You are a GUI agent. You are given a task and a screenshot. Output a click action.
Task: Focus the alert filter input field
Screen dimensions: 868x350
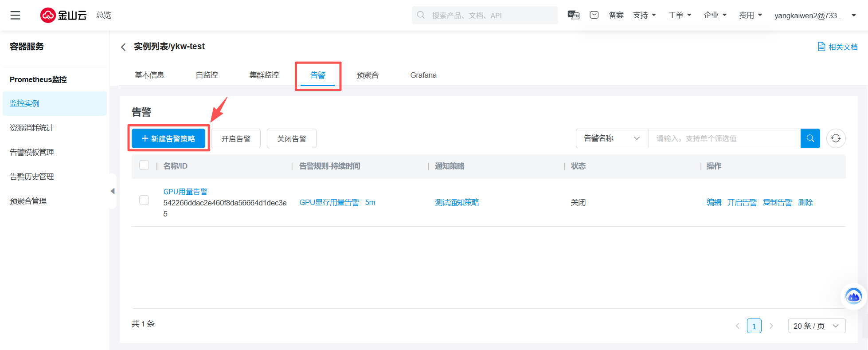point(724,138)
